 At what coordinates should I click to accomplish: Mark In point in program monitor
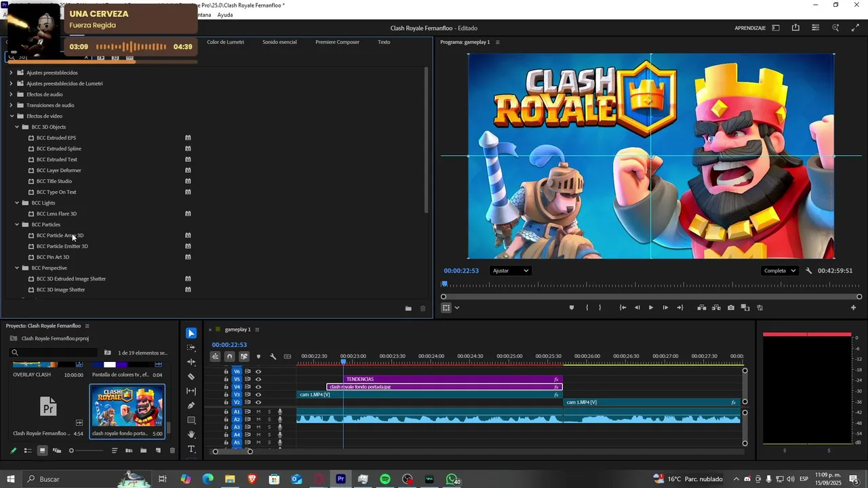coord(587,308)
